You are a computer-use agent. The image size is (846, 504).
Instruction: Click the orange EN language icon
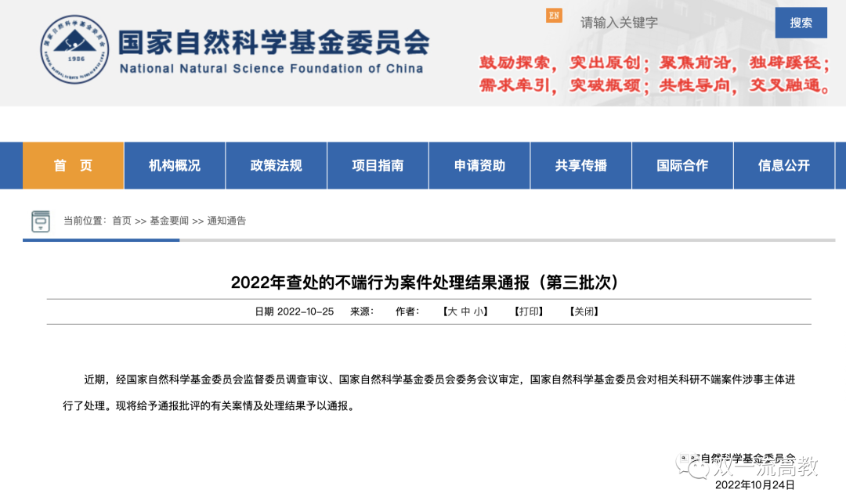coord(554,16)
